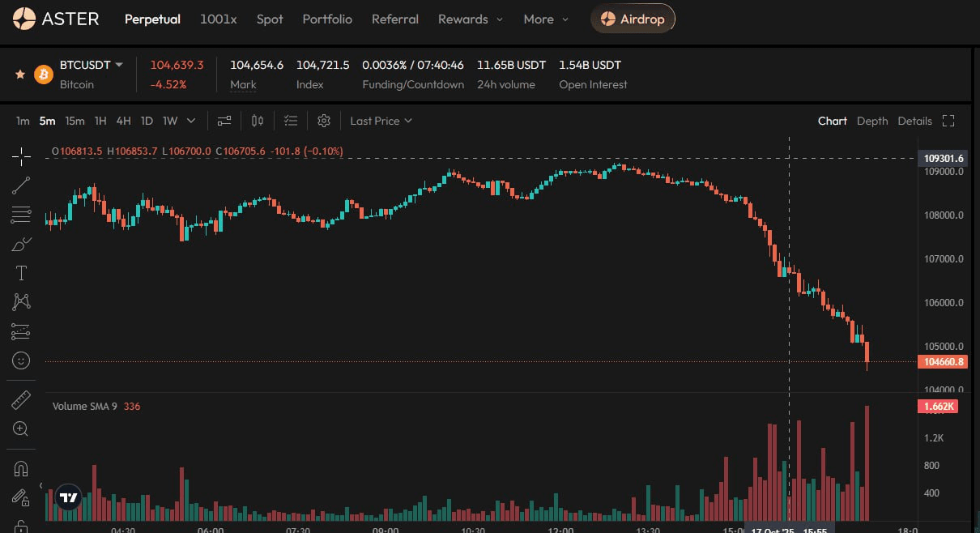
Task: Open the BTCUSDT pair selector dropdown
Action: [x=92, y=65]
